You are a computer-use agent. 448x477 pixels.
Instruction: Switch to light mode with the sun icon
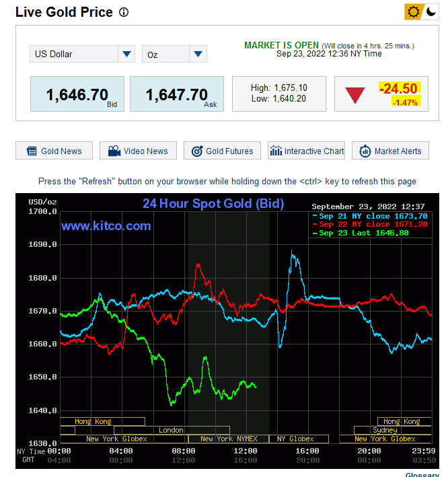[413, 12]
